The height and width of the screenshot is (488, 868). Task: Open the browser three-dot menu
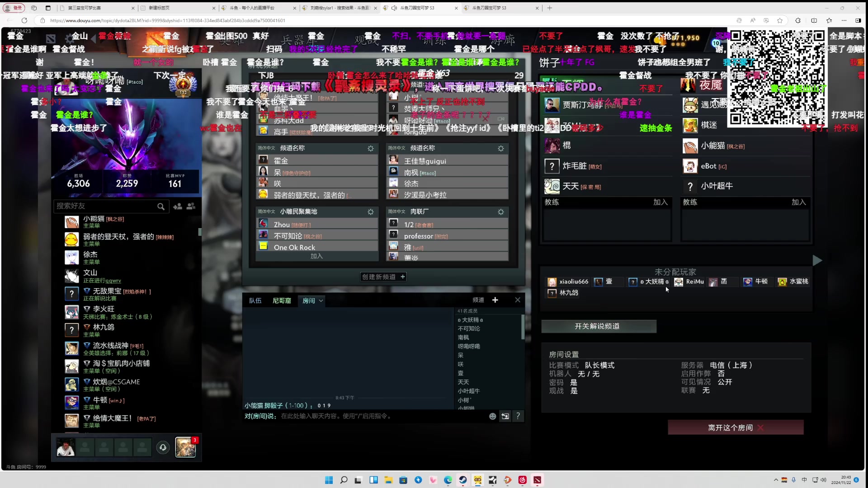point(844,20)
